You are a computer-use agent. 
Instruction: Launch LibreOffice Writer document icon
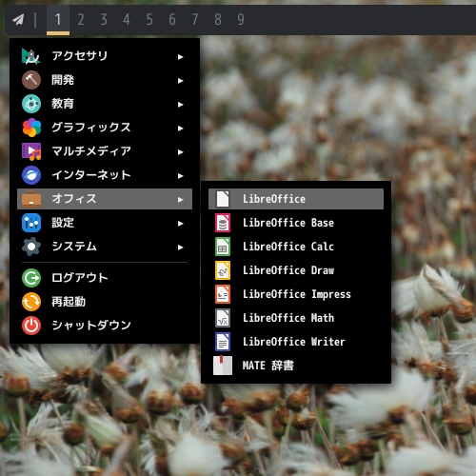pyautogui.click(x=223, y=342)
